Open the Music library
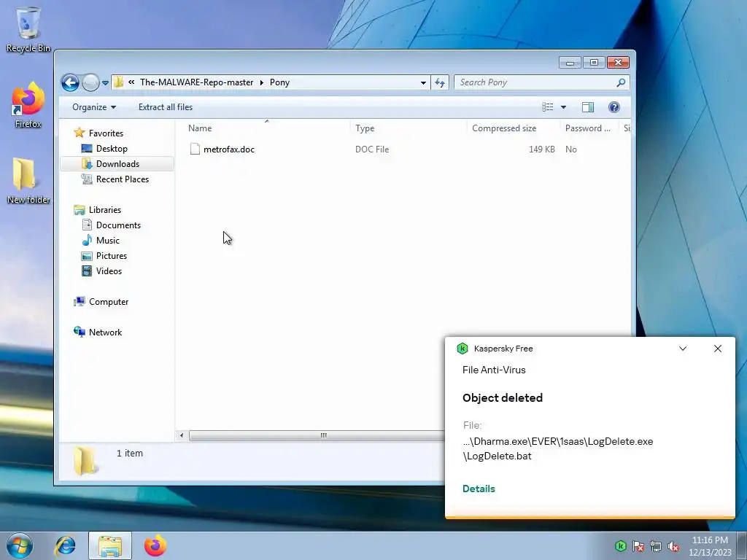Image resolution: width=747 pixels, height=560 pixels. (108, 241)
